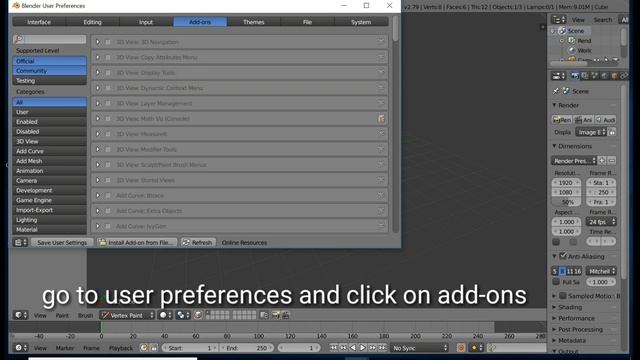Click the Blender Render icon in outliner Rend row

coord(572,40)
